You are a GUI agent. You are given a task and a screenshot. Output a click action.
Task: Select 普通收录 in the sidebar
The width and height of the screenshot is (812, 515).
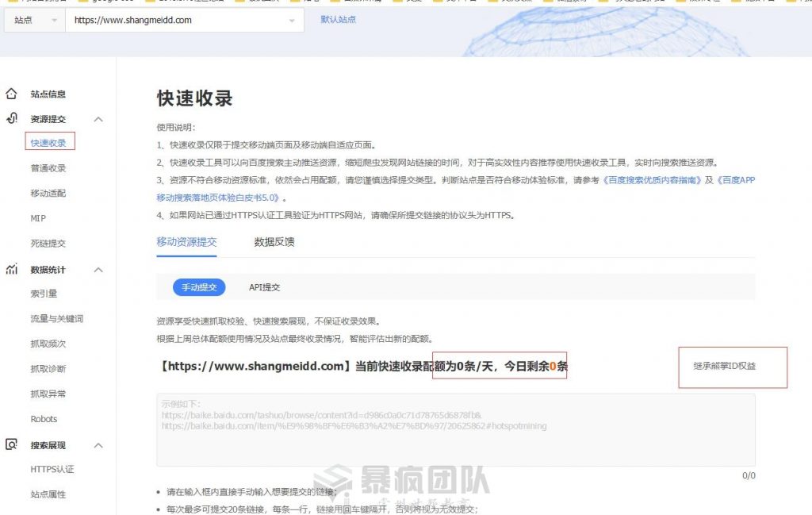[48, 168]
